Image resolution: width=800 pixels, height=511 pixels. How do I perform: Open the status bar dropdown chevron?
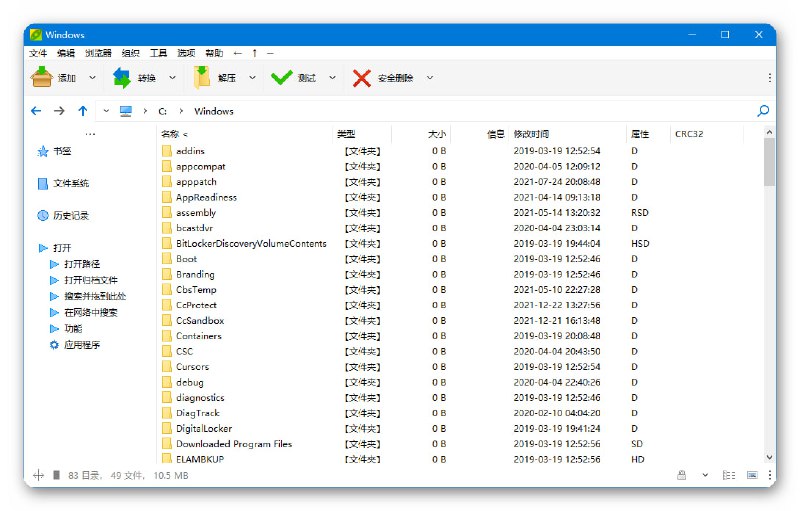pyautogui.click(x=705, y=475)
